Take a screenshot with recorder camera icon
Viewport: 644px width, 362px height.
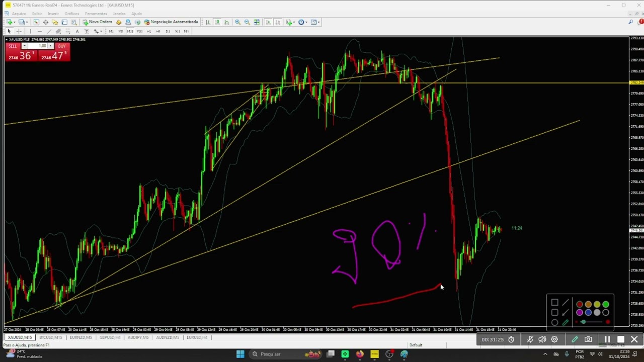(588, 339)
